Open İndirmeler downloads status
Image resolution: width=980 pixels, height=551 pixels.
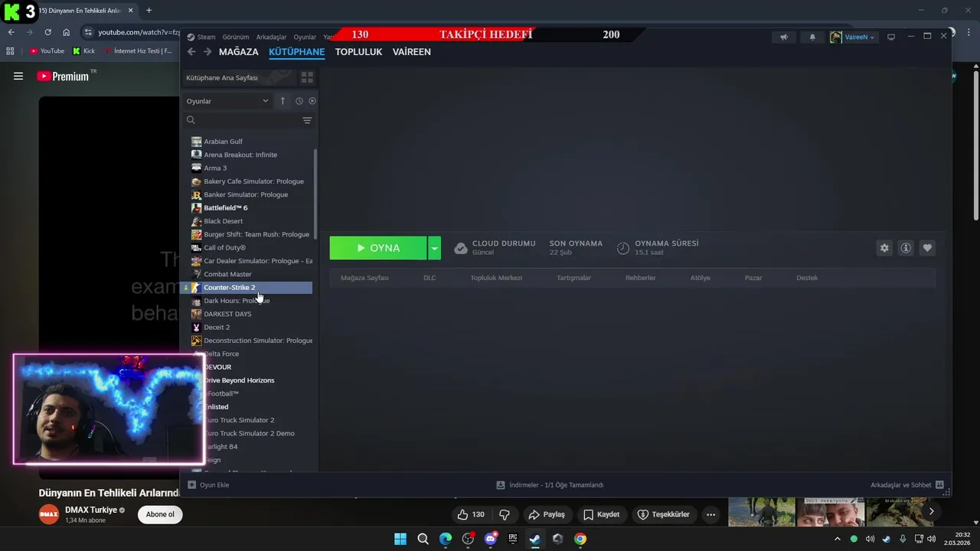pos(550,484)
